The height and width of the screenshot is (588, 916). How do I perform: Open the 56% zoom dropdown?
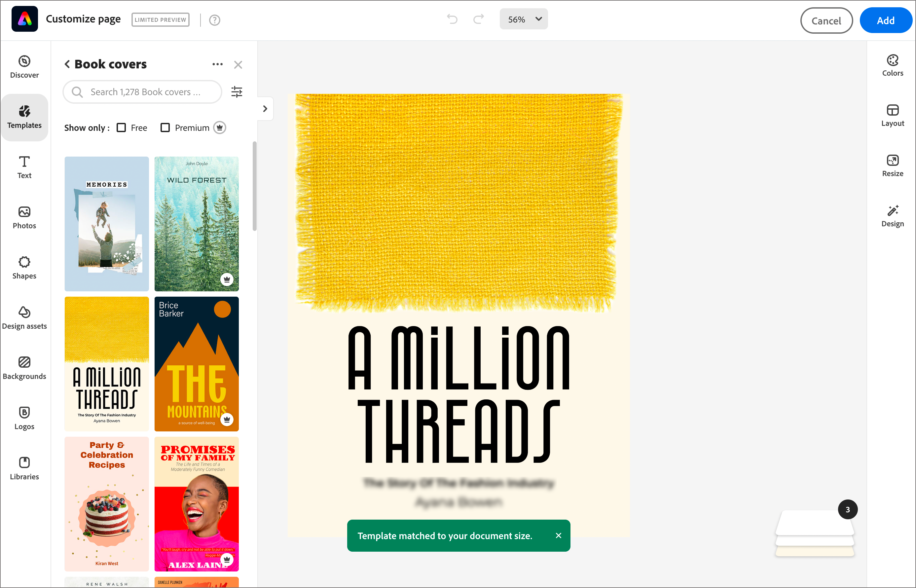[523, 19]
